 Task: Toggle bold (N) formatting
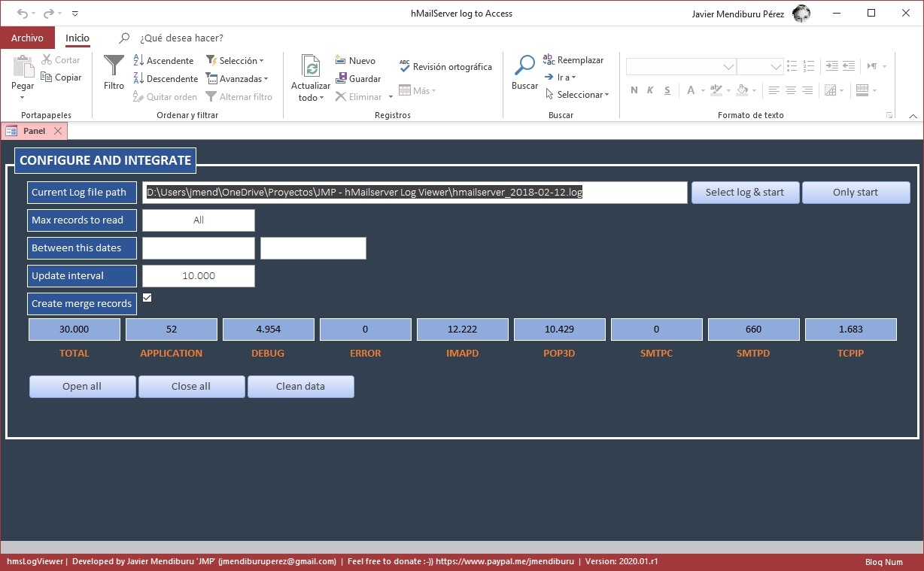(x=634, y=90)
